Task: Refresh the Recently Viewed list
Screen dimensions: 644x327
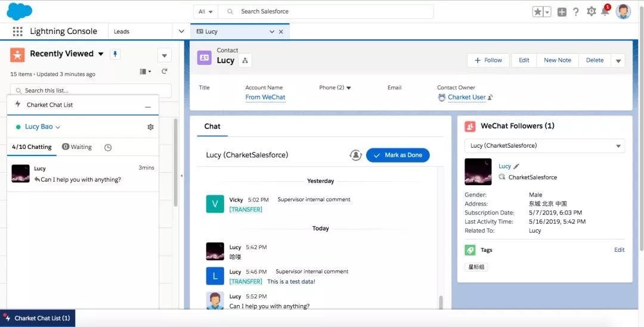Action: coord(165,71)
